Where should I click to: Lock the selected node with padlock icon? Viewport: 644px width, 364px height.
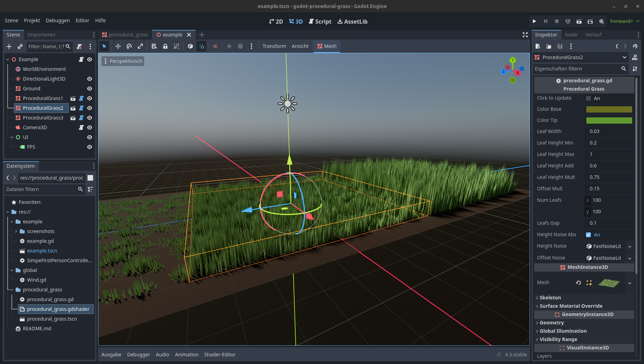click(x=165, y=46)
